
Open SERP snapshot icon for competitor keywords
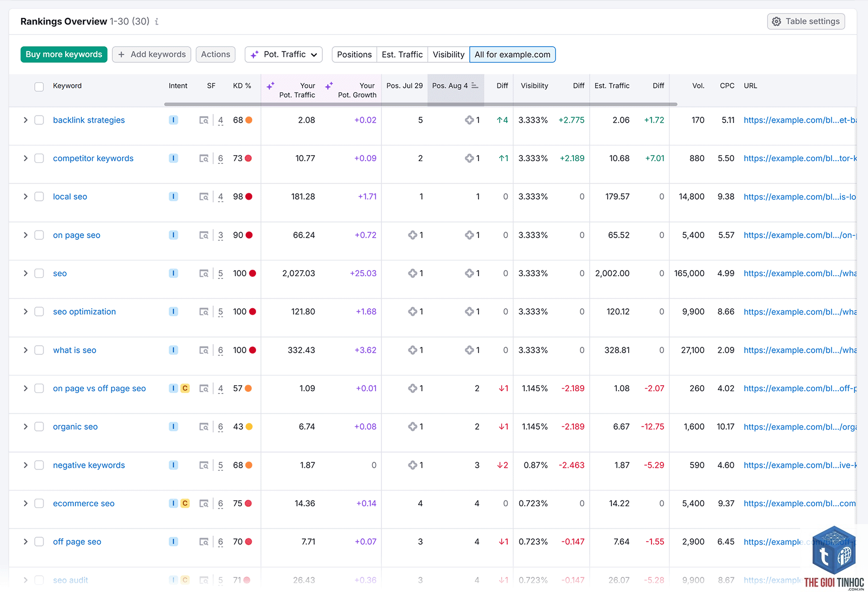pos(204,158)
